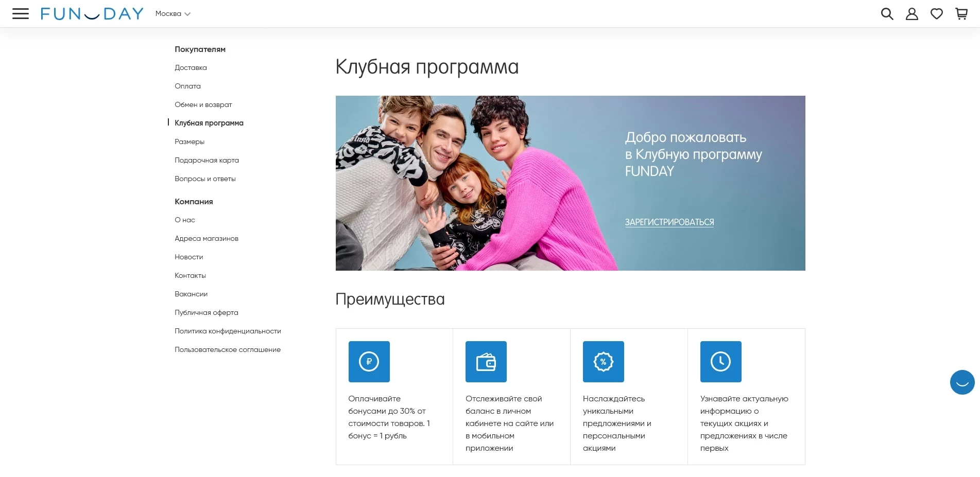
Task: Click the ЗАРЕГИСТРИРОВАТЬСЯ link on the banner
Action: click(669, 222)
